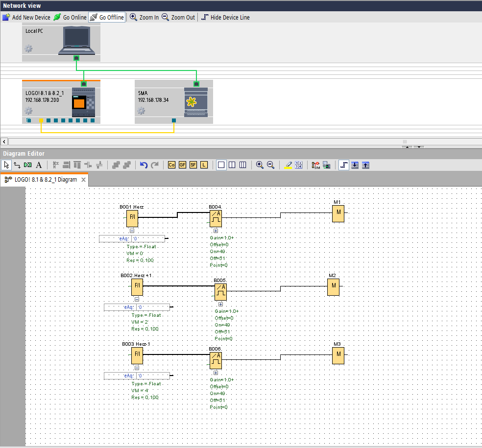The width and height of the screenshot is (482, 448).
Task: Select the arrow selection tool
Action: (6, 165)
